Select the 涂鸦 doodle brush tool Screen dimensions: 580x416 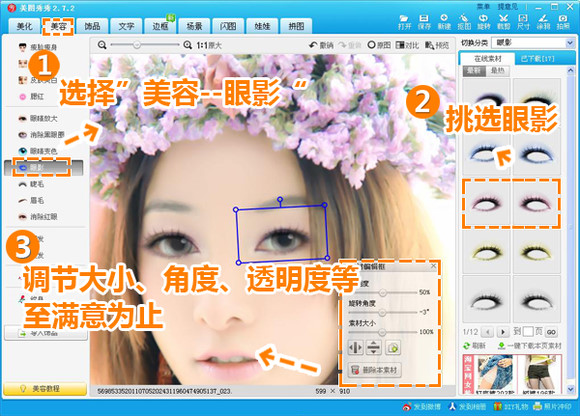tap(543, 22)
